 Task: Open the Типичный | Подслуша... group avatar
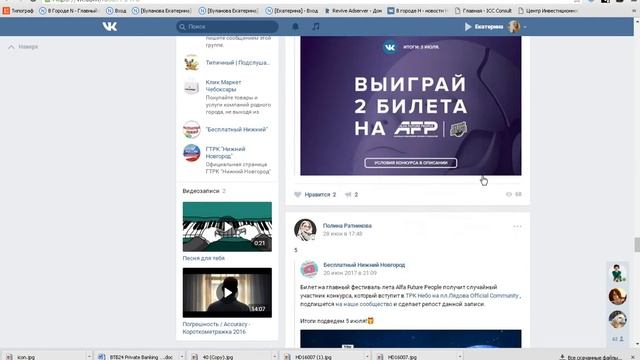(191, 63)
